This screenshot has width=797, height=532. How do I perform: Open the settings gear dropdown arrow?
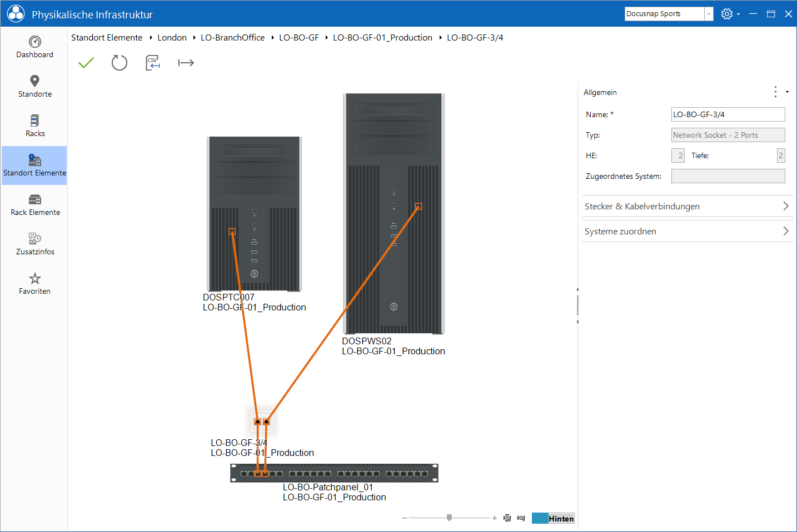click(x=738, y=14)
